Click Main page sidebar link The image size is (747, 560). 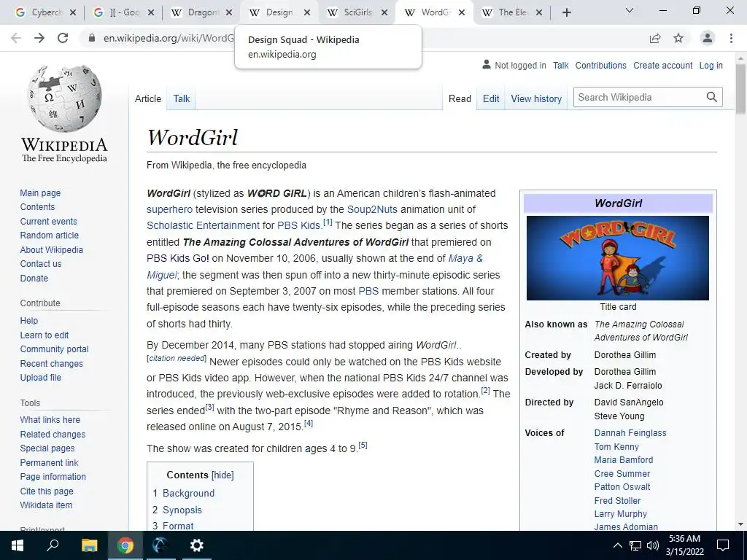click(41, 192)
